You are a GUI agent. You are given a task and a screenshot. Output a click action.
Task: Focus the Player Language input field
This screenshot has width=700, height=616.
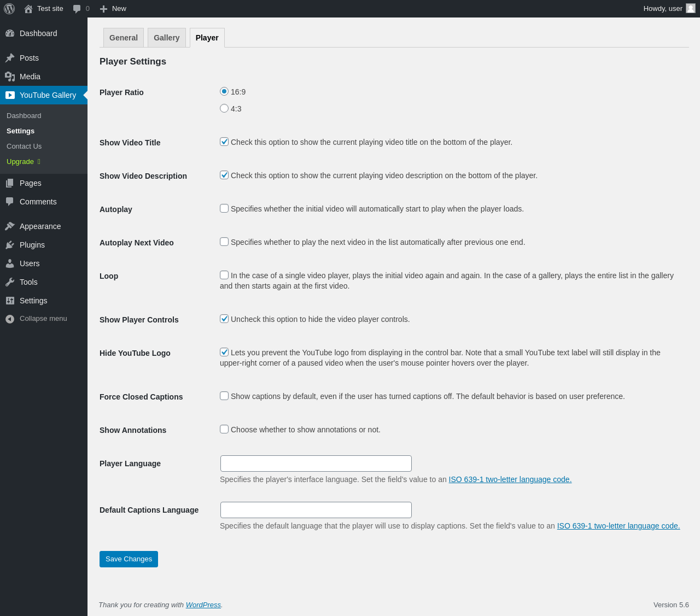pos(316,464)
